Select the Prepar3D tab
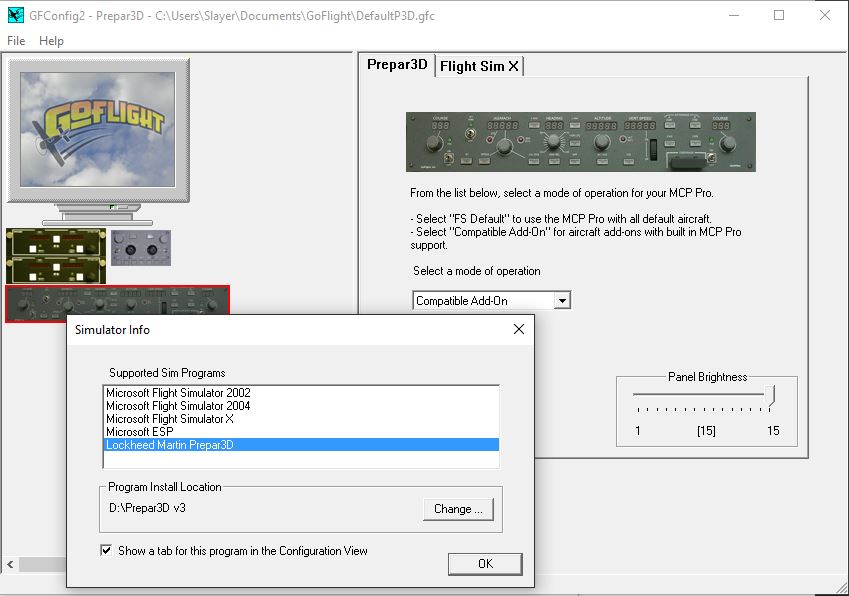The image size is (849, 596). tap(397, 65)
